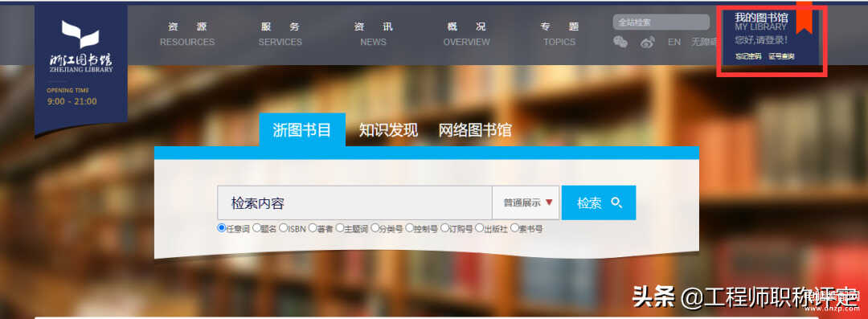Open the 专题 TOPICS menu
This screenshot has width=868, height=319.
coord(559,34)
